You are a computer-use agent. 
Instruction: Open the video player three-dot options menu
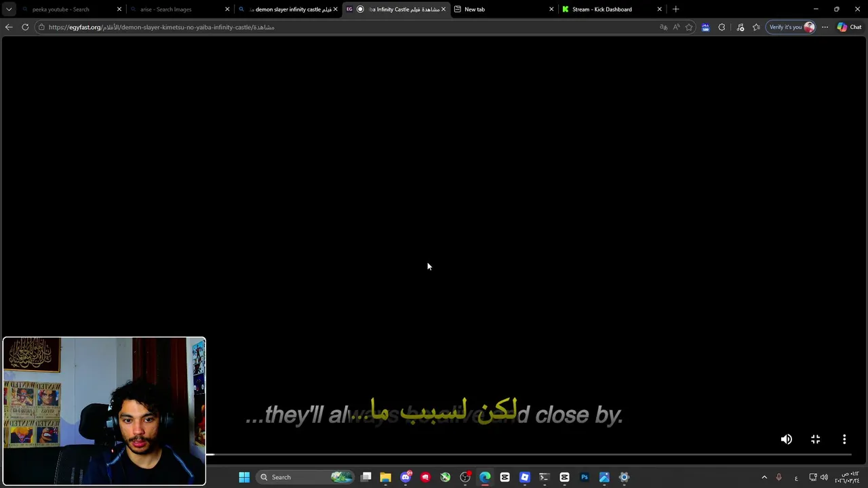click(844, 439)
